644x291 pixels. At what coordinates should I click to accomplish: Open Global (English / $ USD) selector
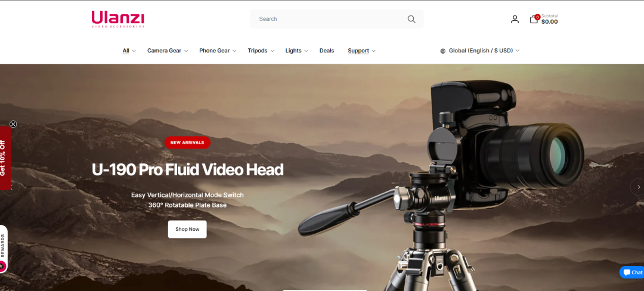point(479,51)
